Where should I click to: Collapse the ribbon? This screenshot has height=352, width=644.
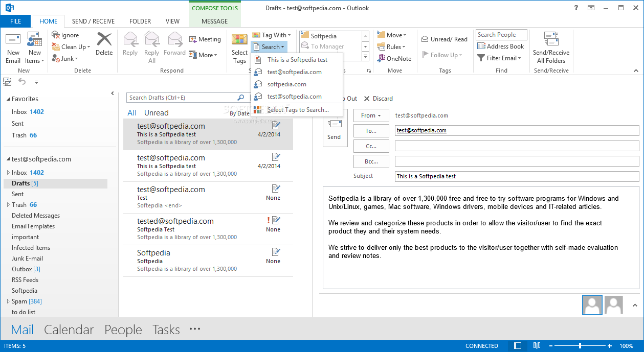coord(636,71)
